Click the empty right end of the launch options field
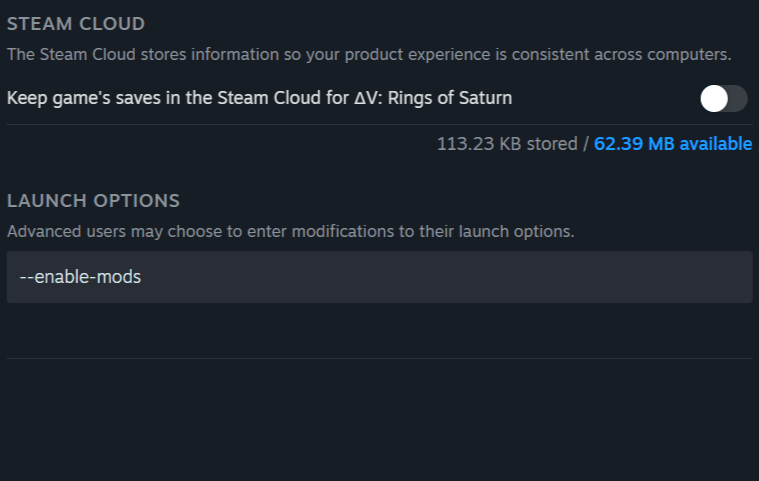This screenshot has width=759, height=481. (650, 277)
